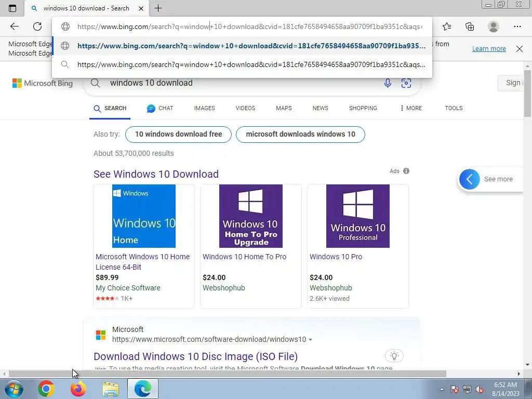The height and width of the screenshot is (399, 532).
Task: Switch to the NEWS tab
Action: [x=320, y=108]
